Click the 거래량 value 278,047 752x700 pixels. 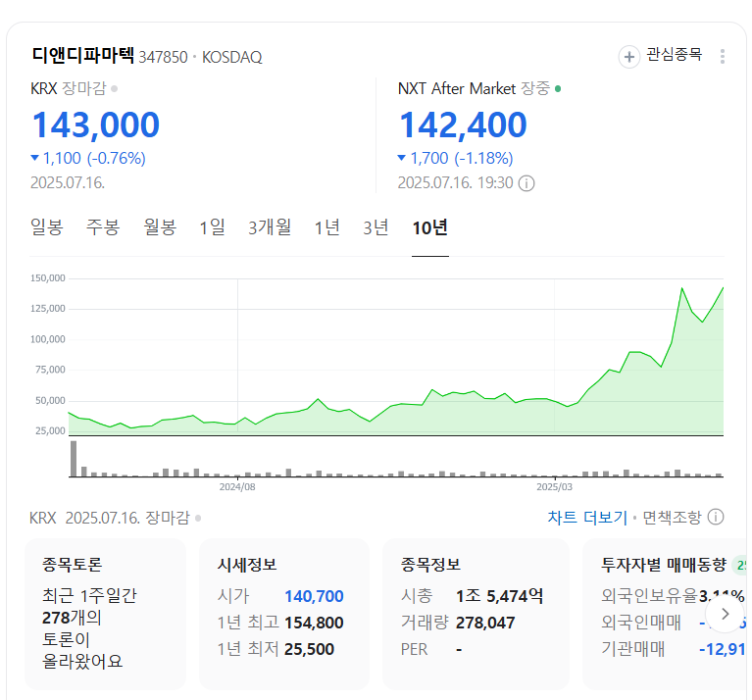click(485, 623)
